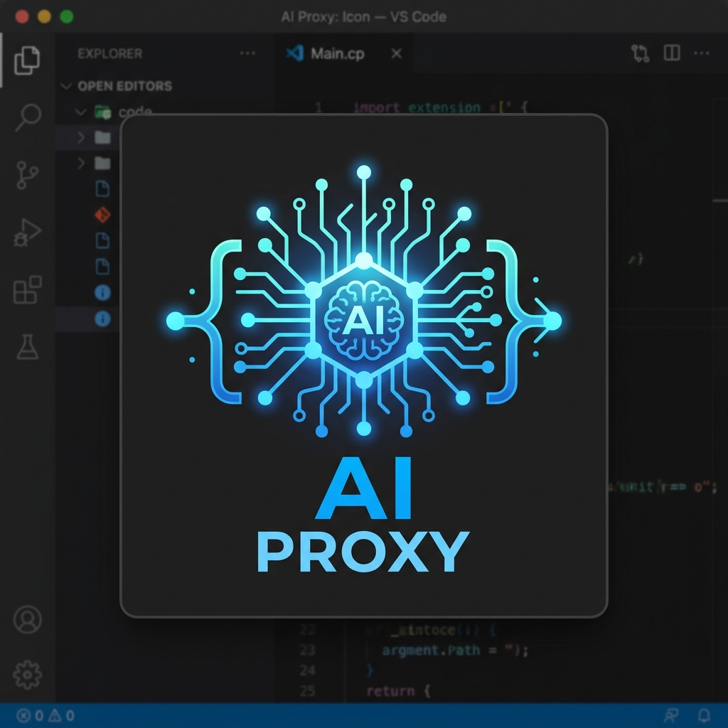Open the Search view magnifier icon
Screen dimensions: 728x728
click(x=28, y=117)
